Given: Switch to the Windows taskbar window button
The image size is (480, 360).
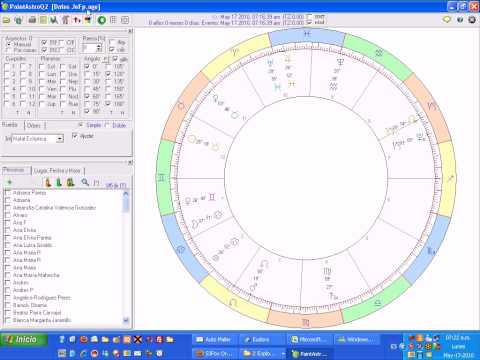Looking at the screenshot, I should [356, 340].
